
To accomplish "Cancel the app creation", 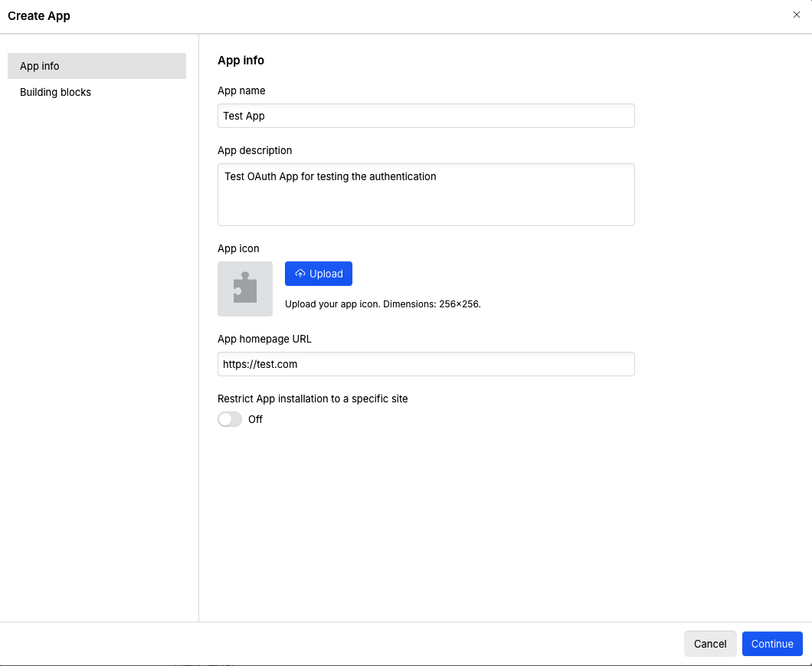I will (x=710, y=644).
